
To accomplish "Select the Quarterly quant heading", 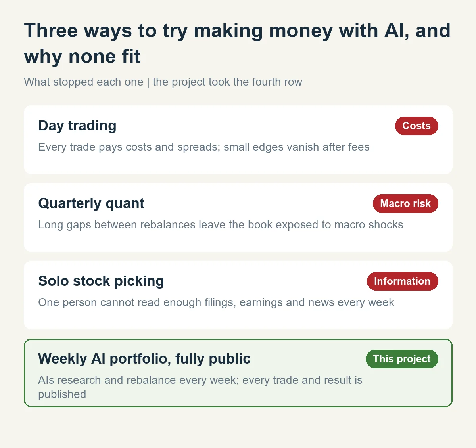I will coord(91,203).
